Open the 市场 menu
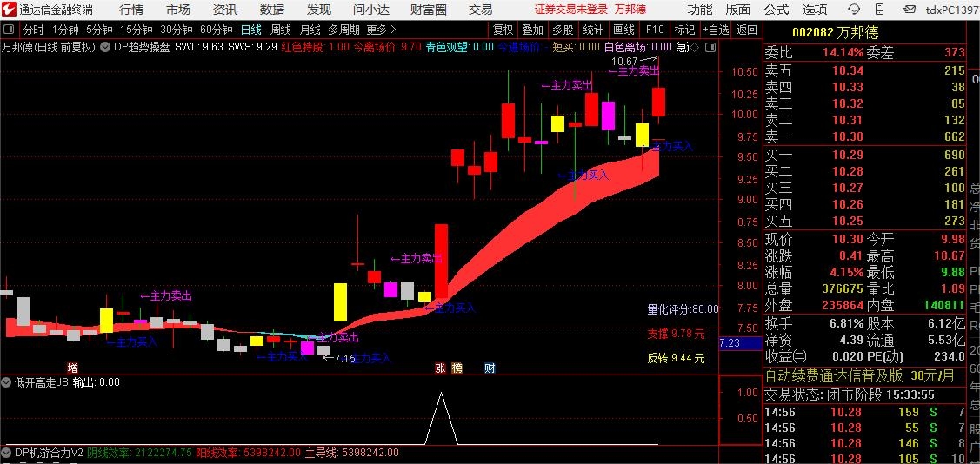Screen dimensions: 980x464 tap(179, 10)
